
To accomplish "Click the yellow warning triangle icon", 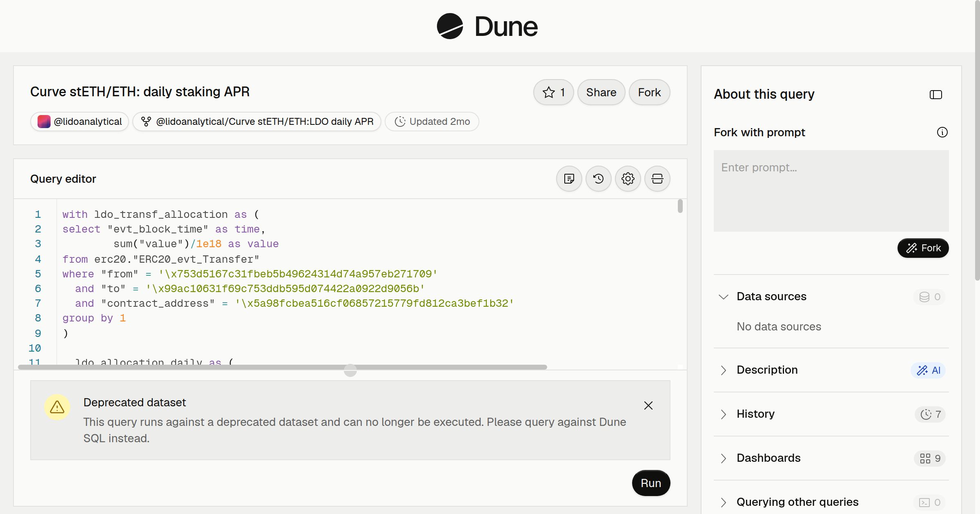I will click(57, 407).
